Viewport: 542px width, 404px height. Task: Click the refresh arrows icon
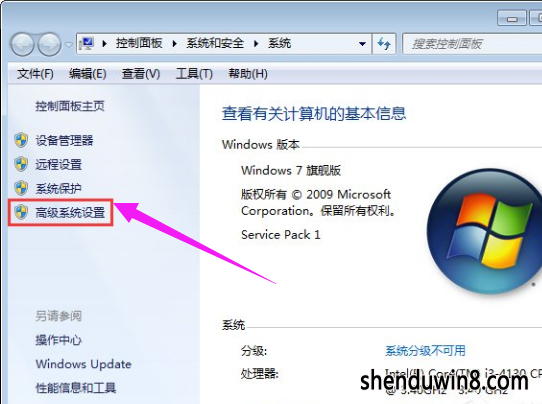tap(384, 44)
